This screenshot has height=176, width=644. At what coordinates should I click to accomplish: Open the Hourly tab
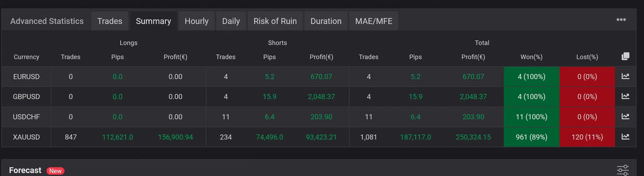pos(197,21)
